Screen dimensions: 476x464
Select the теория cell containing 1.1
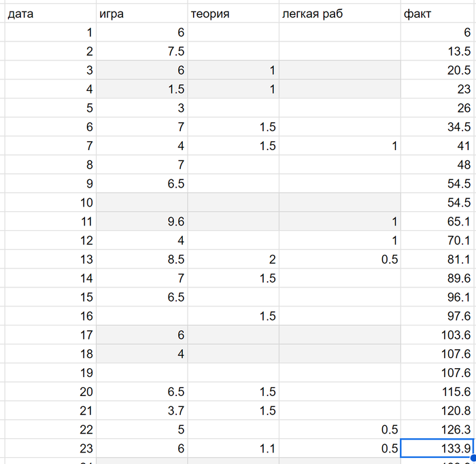(x=233, y=448)
